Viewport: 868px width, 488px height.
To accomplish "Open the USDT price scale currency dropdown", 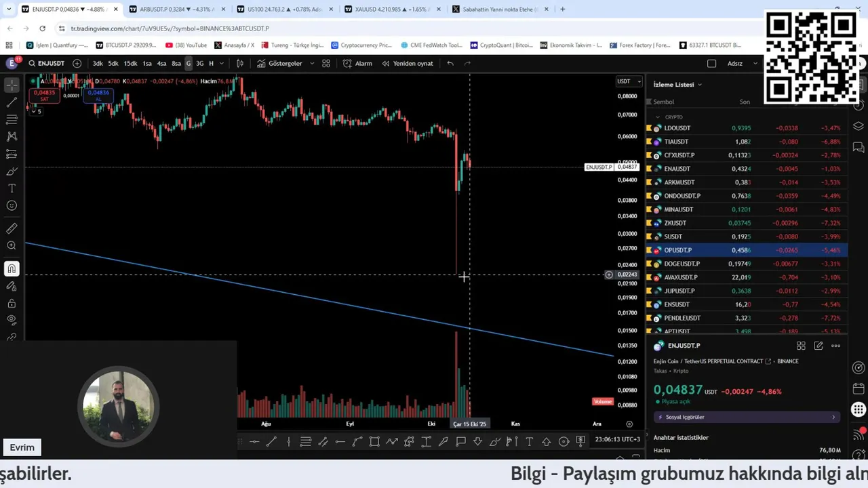I will click(629, 81).
